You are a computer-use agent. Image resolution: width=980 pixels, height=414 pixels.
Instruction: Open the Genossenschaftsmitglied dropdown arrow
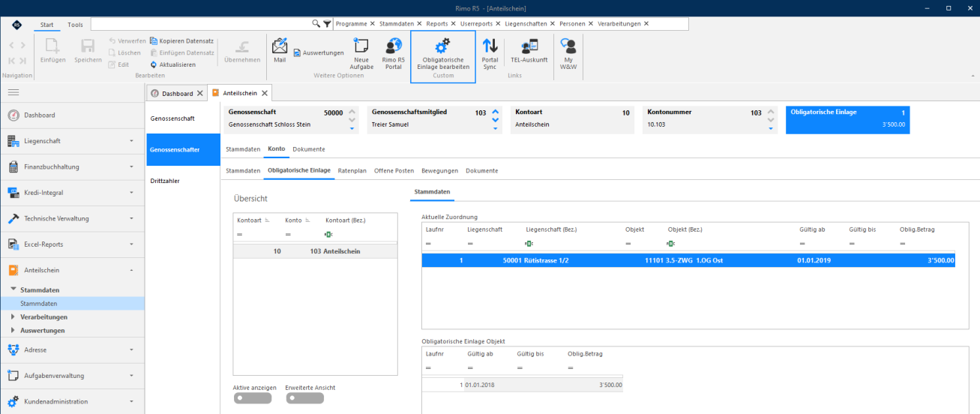pyautogui.click(x=496, y=129)
